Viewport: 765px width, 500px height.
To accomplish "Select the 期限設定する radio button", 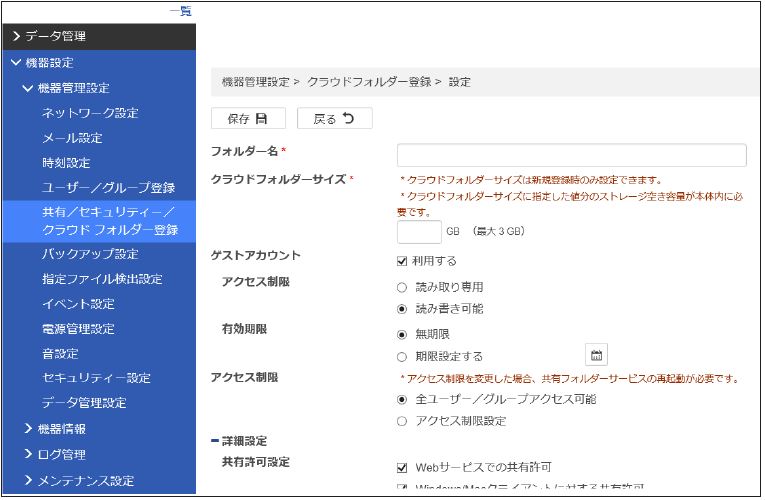I will (402, 357).
